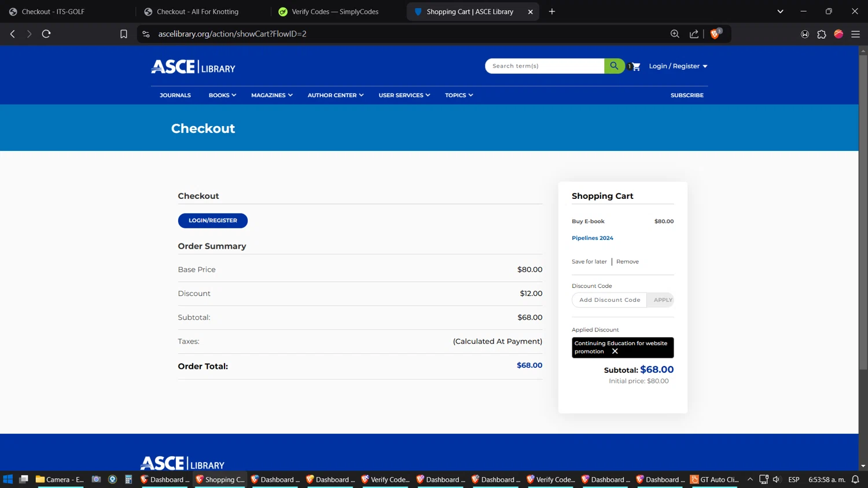Open the shopping cart icon in header
Screen dimensions: 868x488
pos(635,66)
